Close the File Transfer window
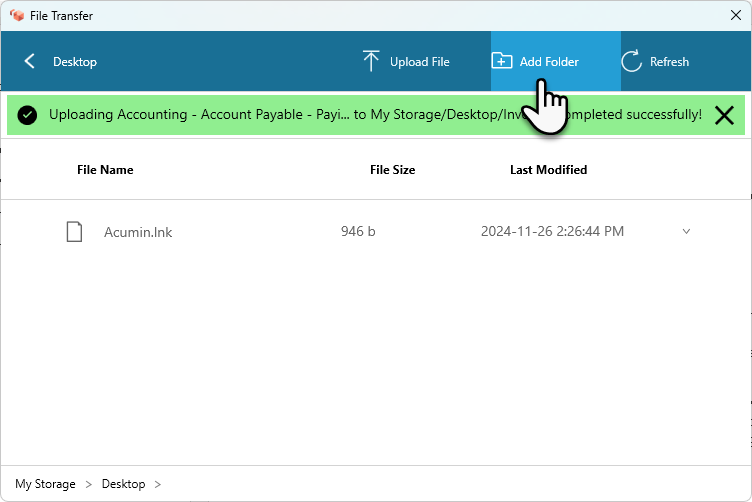 tap(736, 15)
